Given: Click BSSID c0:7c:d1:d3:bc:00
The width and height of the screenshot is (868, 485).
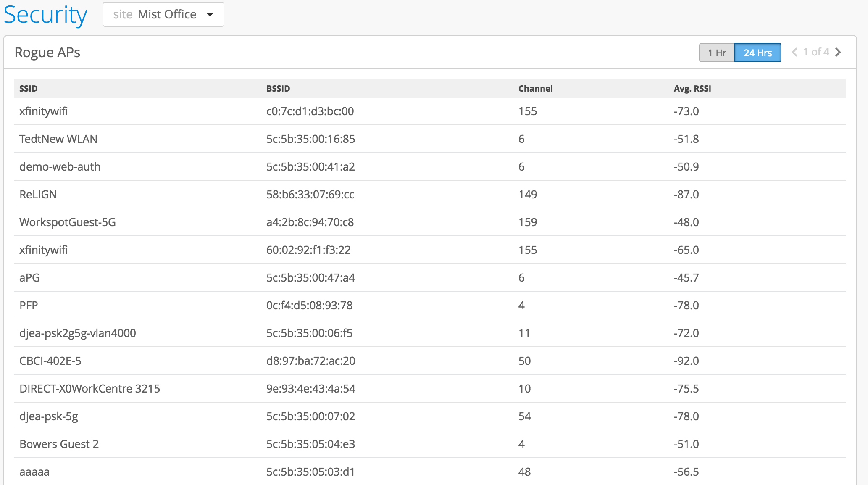Looking at the screenshot, I should pyautogui.click(x=310, y=111).
